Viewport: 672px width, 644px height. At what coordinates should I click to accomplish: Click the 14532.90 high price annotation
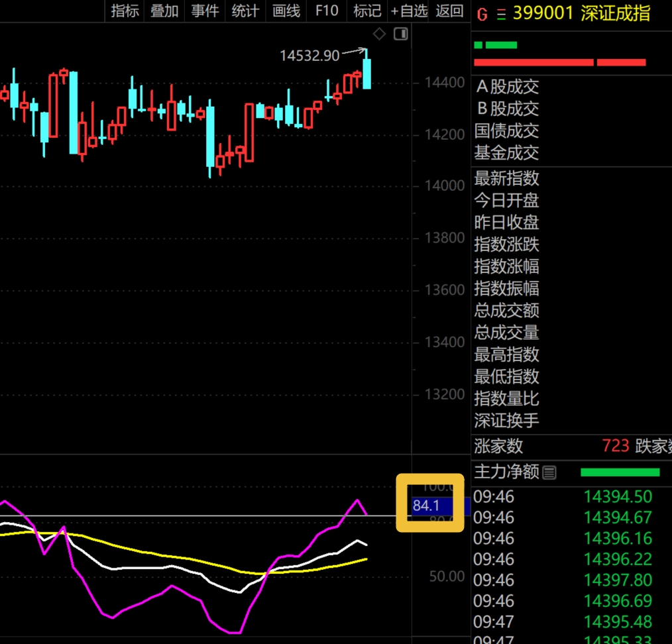pos(309,56)
